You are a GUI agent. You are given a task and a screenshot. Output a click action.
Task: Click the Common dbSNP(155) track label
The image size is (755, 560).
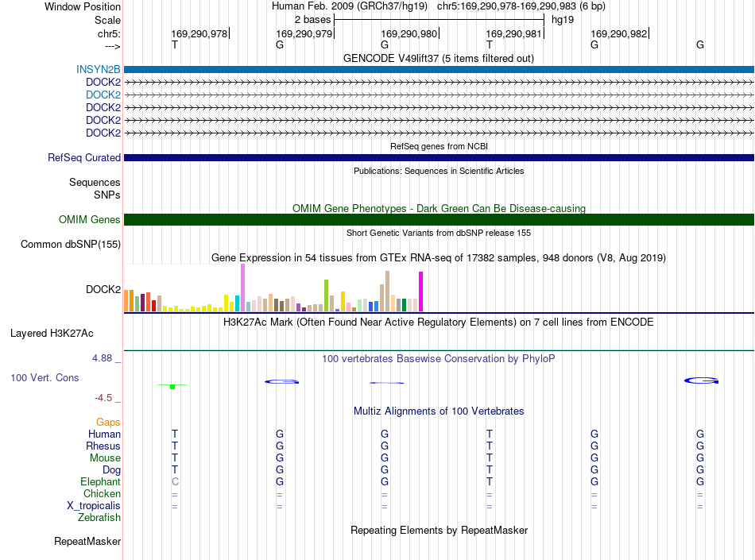tap(71, 245)
